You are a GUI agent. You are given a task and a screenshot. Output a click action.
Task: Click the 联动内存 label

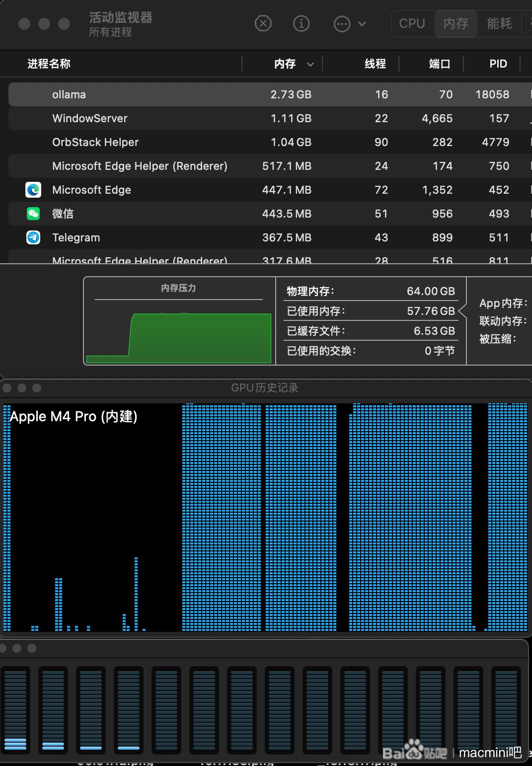(x=503, y=321)
